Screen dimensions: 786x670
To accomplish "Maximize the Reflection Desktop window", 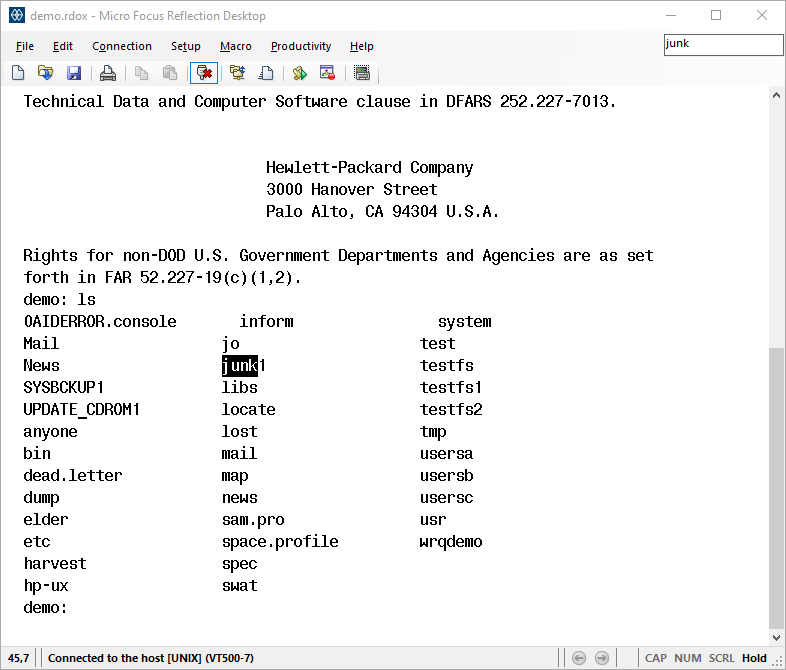I will (x=716, y=16).
